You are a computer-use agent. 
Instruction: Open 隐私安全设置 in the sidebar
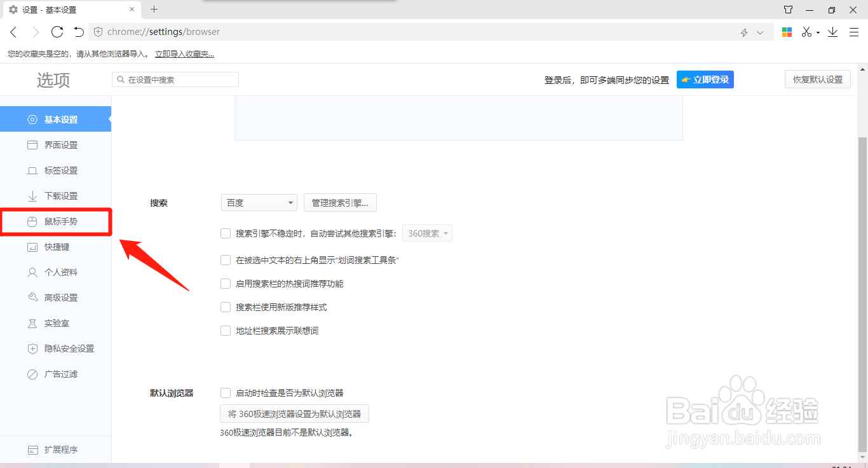point(55,348)
